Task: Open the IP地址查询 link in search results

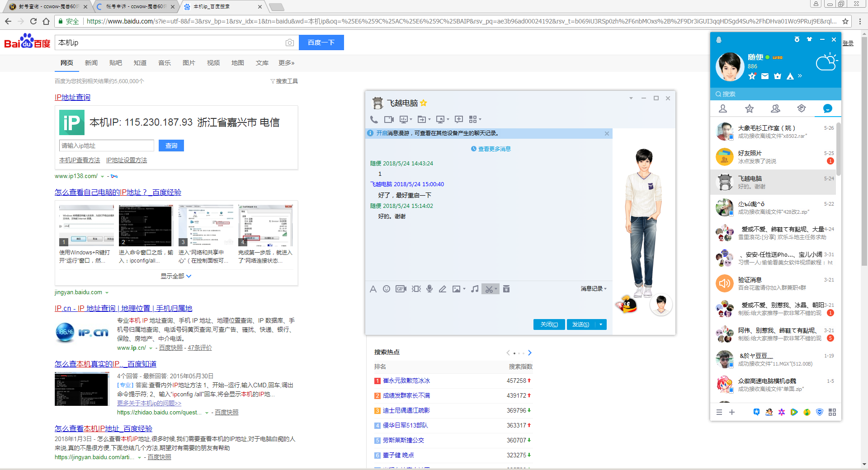Action: point(72,97)
